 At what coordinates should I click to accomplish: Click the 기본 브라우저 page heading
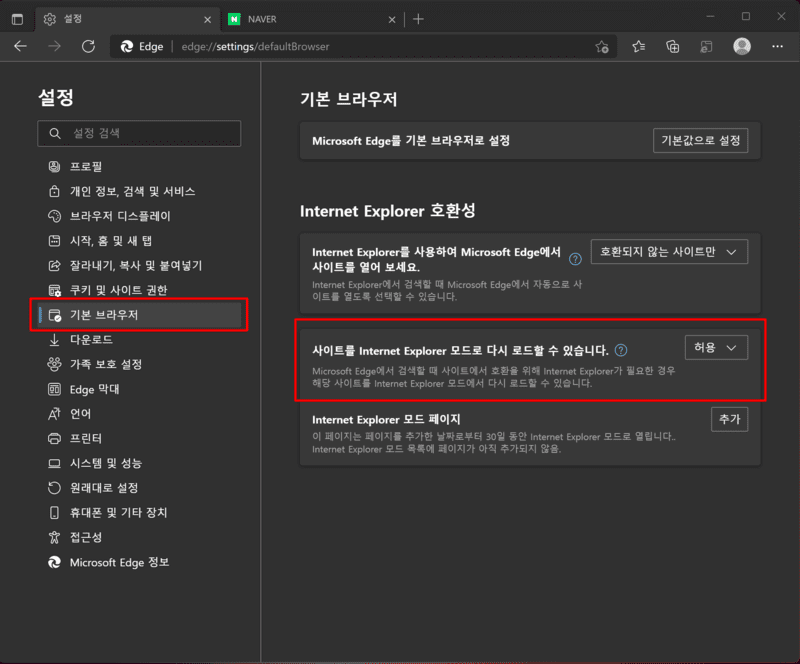point(349,100)
